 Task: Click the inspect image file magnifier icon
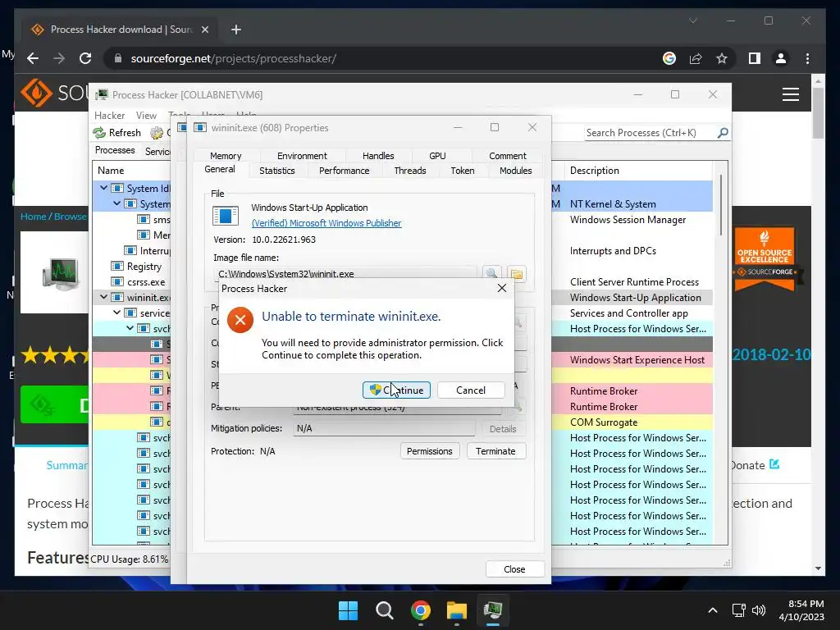(492, 274)
